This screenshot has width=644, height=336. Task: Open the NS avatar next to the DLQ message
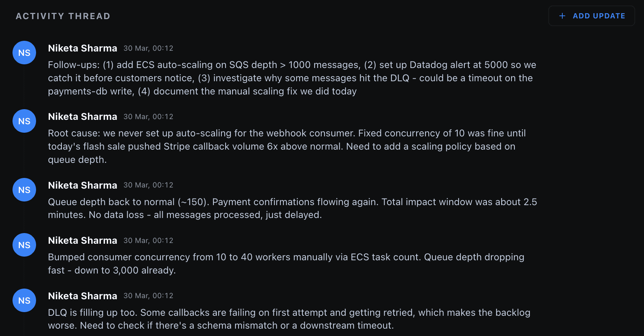[24, 300]
